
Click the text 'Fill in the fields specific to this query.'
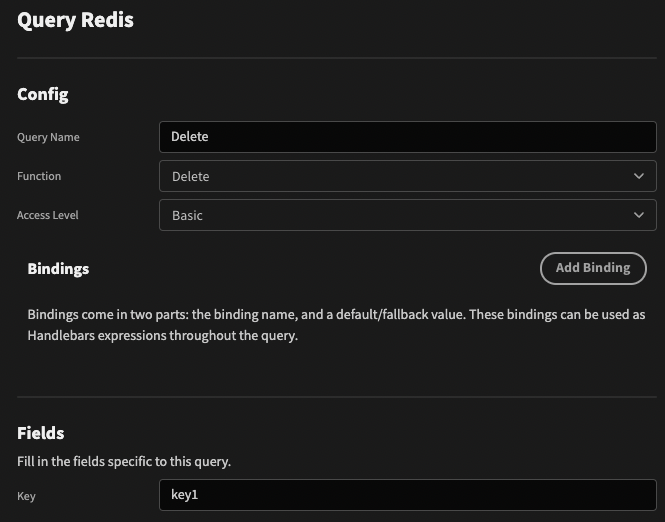pyautogui.click(x=124, y=461)
